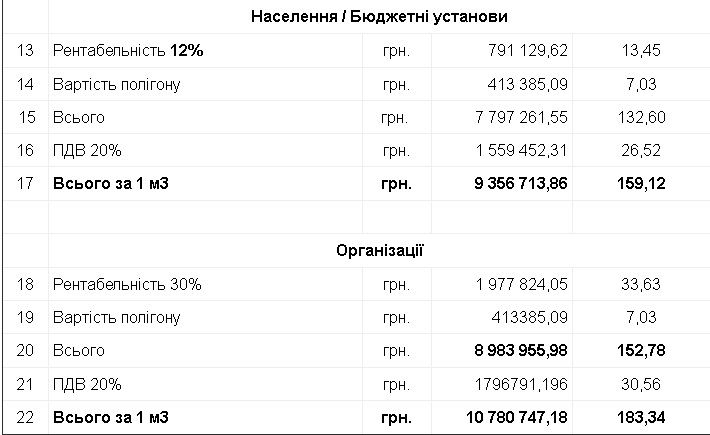Screen dimensions: 710x435
Task: Click 'Вартість полігону' in row 14
Action: pos(117,84)
